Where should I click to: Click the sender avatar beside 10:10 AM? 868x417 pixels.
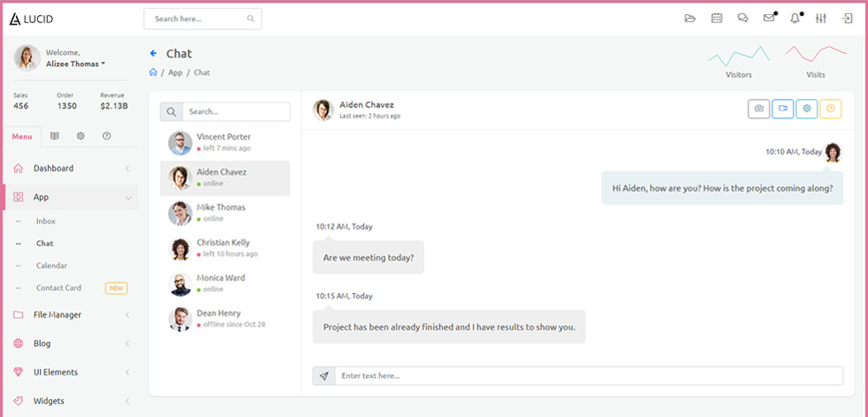pyautogui.click(x=833, y=152)
